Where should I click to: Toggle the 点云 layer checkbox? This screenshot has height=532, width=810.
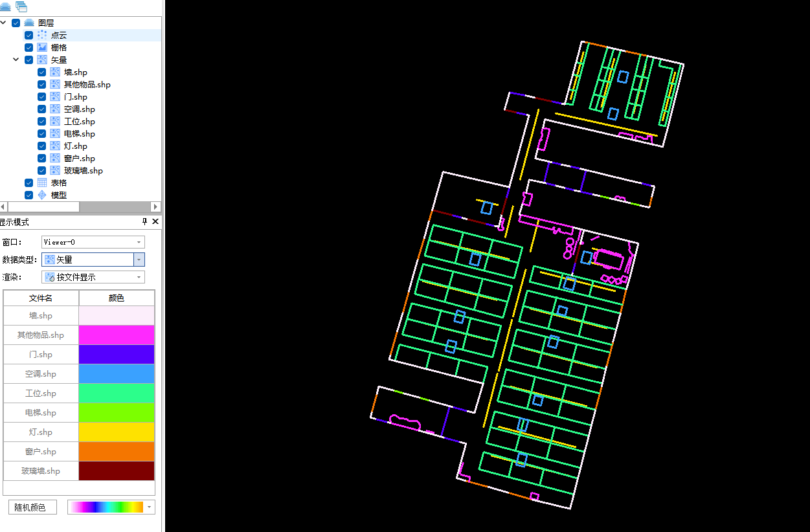(29, 35)
